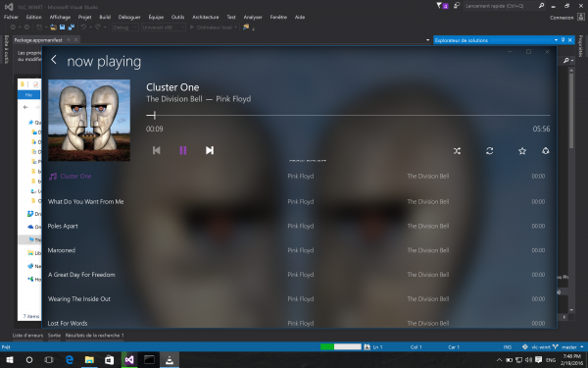Focus the Lancement rapide search field

(x=501, y=6)
